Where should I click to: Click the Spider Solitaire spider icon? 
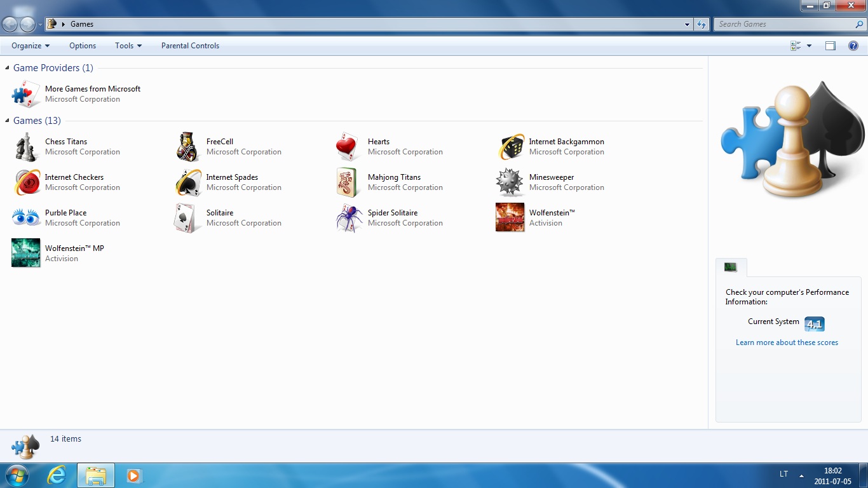click(x=349, y=218)
